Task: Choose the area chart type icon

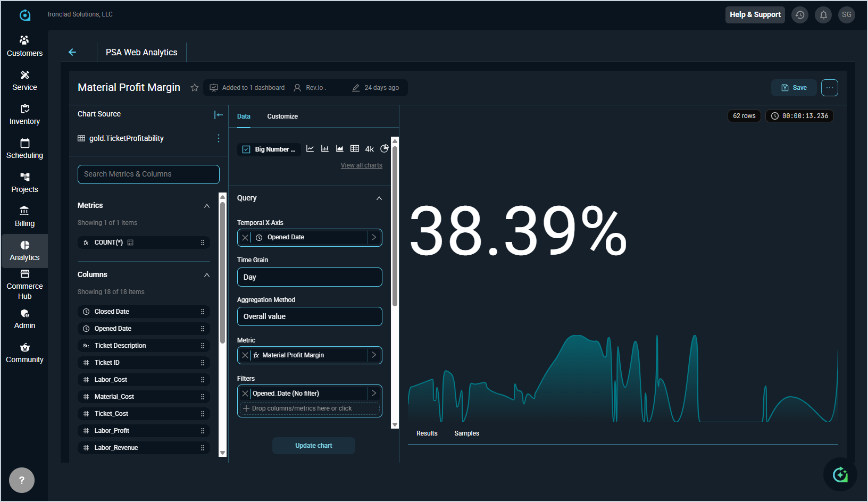Action: 339,149
